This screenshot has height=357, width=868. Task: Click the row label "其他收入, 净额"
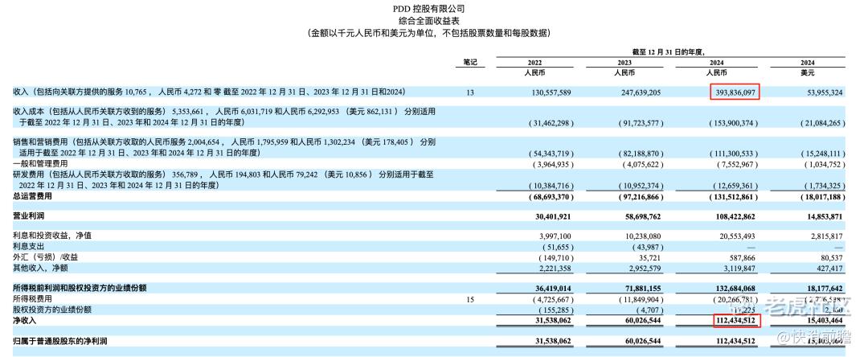pyautogui.click(x=40, y=267)
